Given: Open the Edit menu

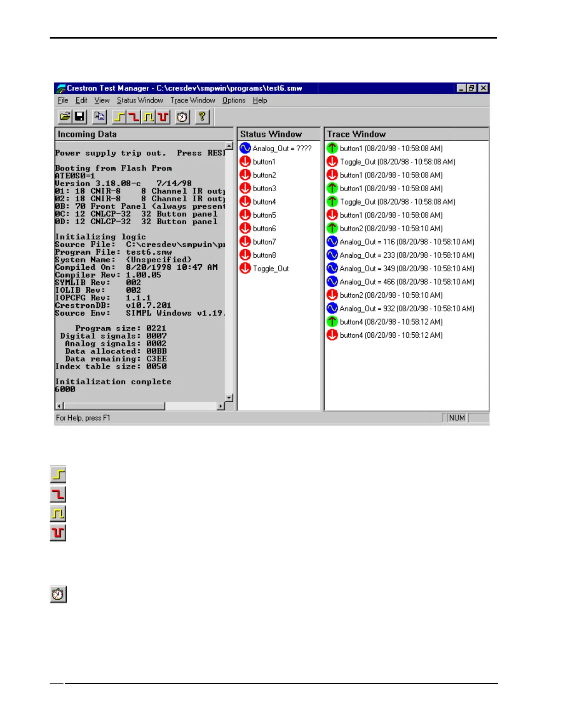Looking at the screenshot, I should tap(81, 100).
